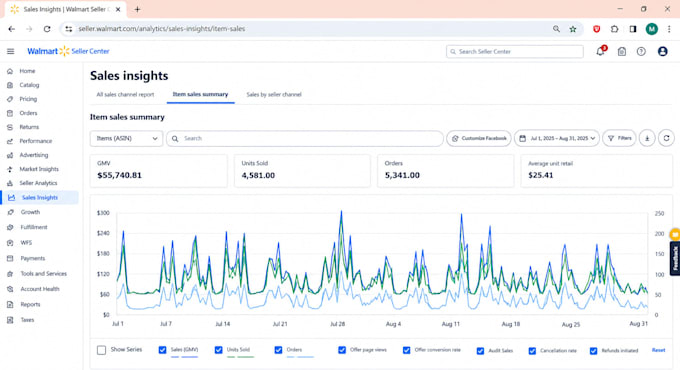Viewport: 680px width, 370px height.
Task: Click the yellow chat bubble icon
Action: [675, 234]
